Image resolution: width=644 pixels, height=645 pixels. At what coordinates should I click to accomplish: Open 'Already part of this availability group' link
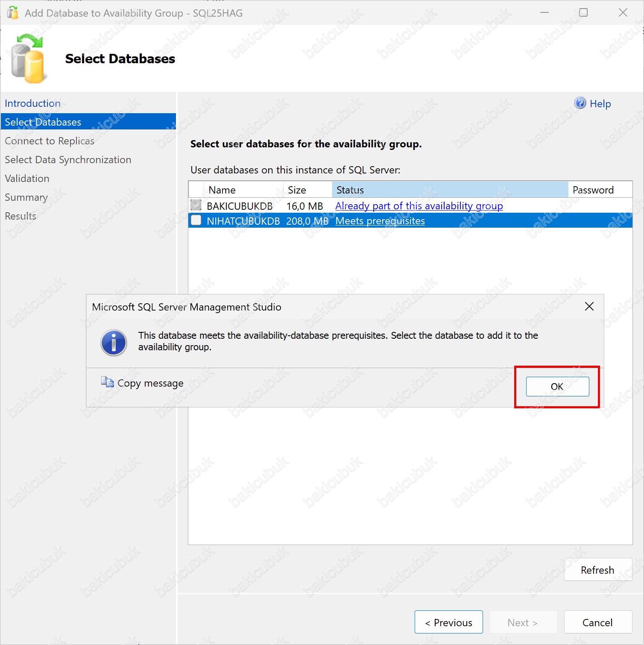tap(419, 206)
